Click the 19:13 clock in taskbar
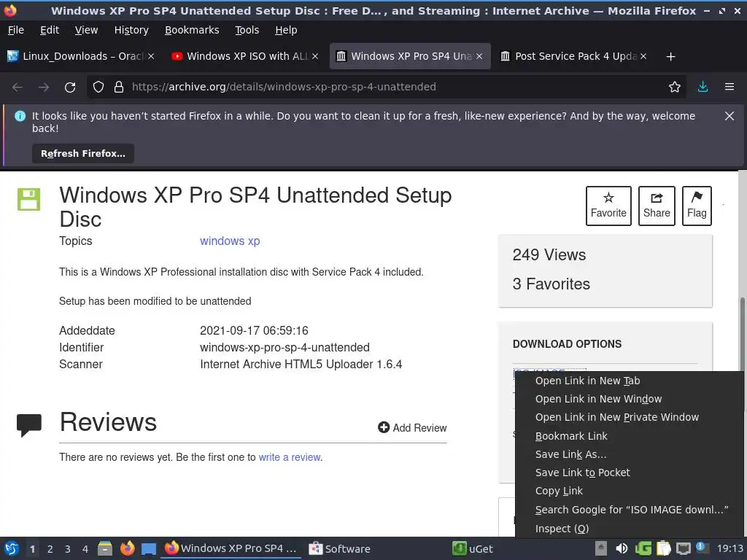 pyautogui.click(x=729, y=548)
